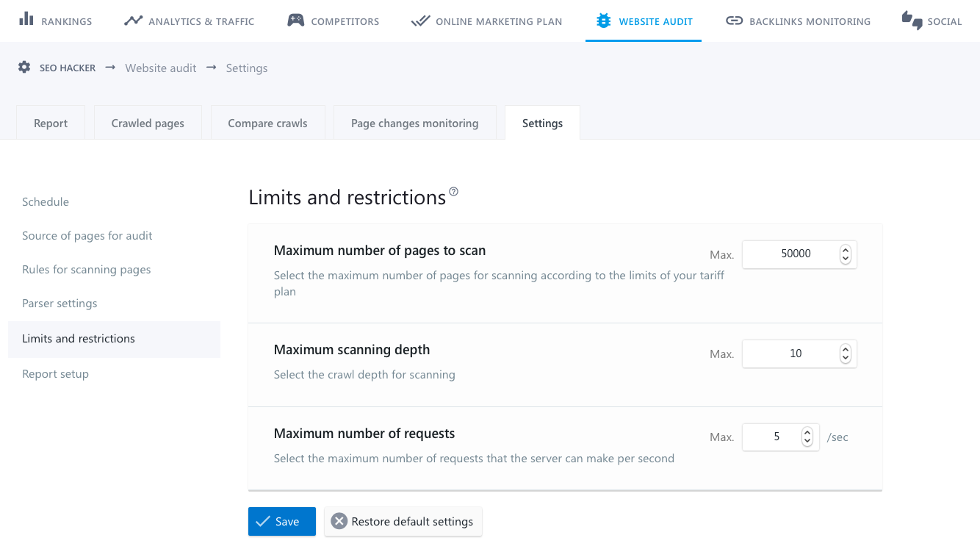Viewport: 980px width, 549px height.
Task: Click the help icon beside Limits and restrictions
Action: pos(453,193)
